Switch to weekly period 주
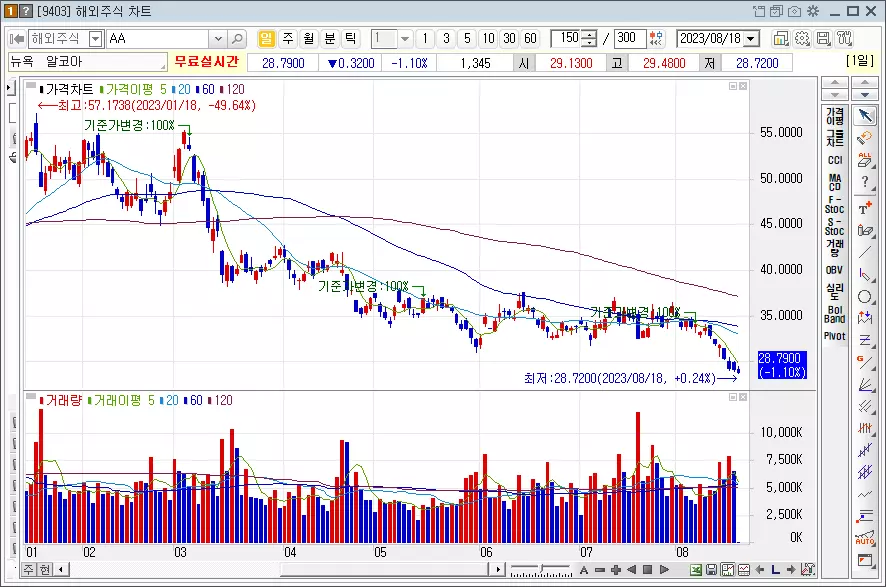 tap(288, 38)
